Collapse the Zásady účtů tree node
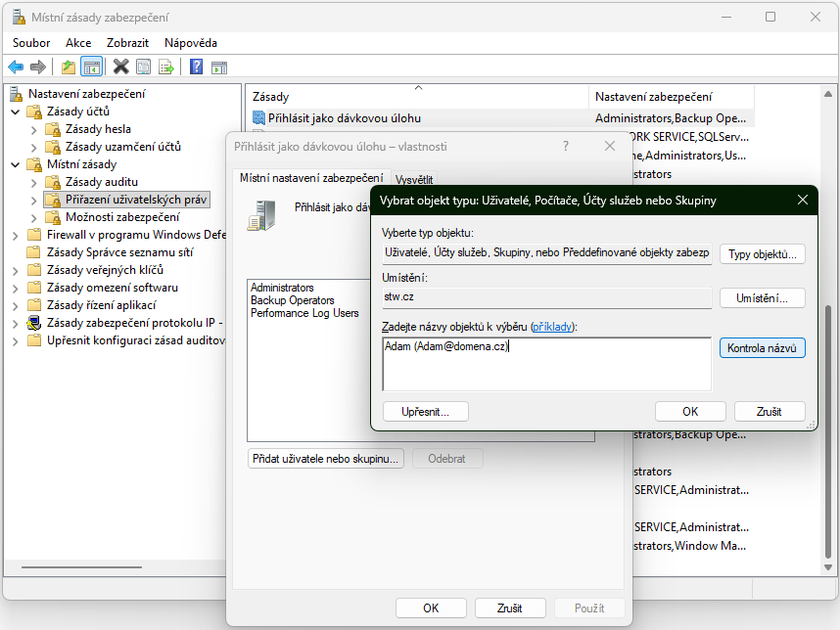This screenshot has height=630, width=840. point(16,112)
